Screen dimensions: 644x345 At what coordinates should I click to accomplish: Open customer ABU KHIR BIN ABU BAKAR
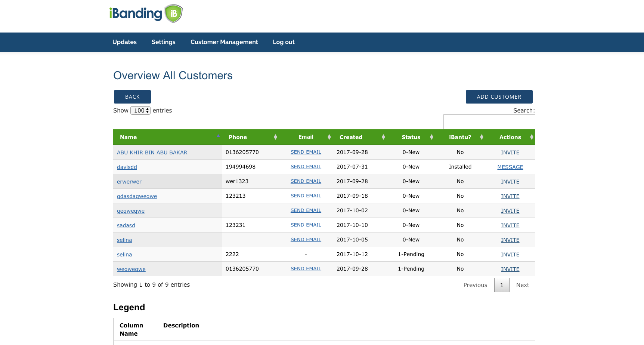(x=152, y=153)
